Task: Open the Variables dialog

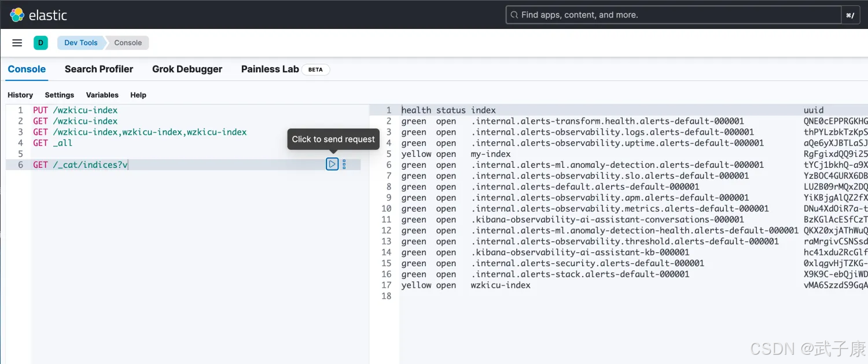Action: point(102,95)
